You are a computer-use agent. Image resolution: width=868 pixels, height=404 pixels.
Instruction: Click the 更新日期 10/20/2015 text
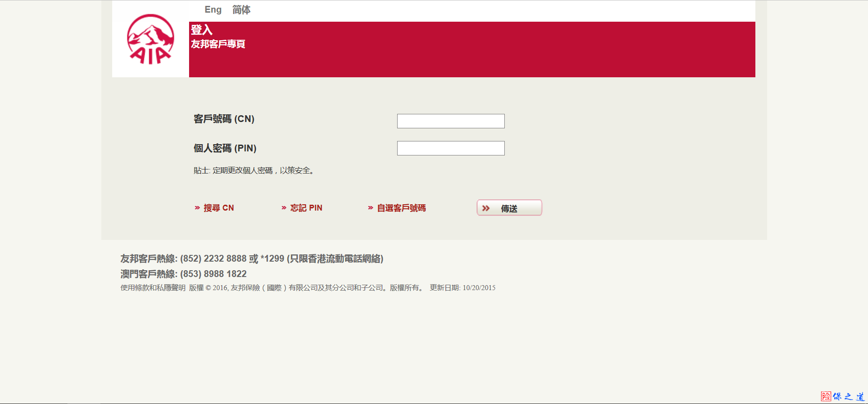[462, 288]
